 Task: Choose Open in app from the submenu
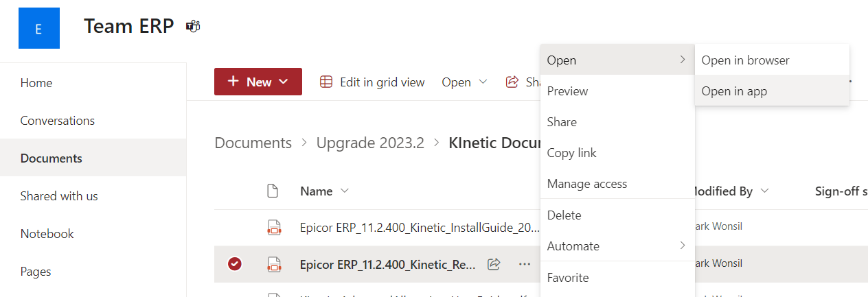point(734,91)
